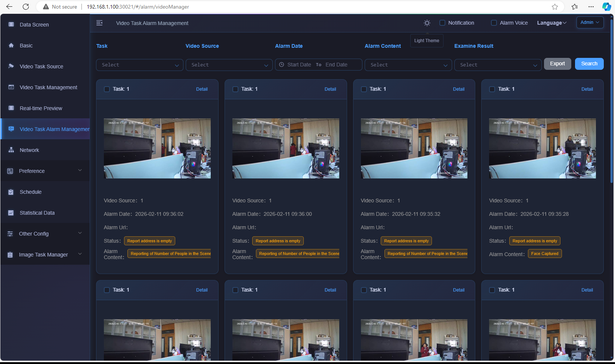Image resolution: width=615 pixels, height=364 pixels.
Task: Click the Data Screen sidebar icon
Action: pyautogui.click(x=11, y=25)
